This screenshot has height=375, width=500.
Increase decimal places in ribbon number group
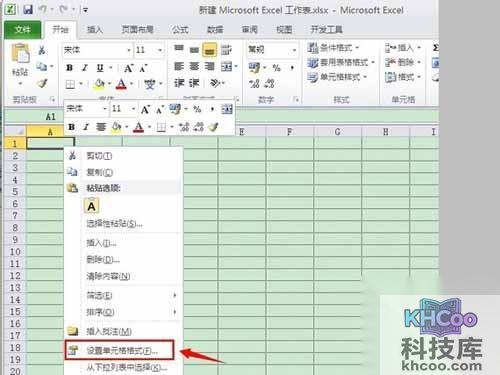point(254,83)
